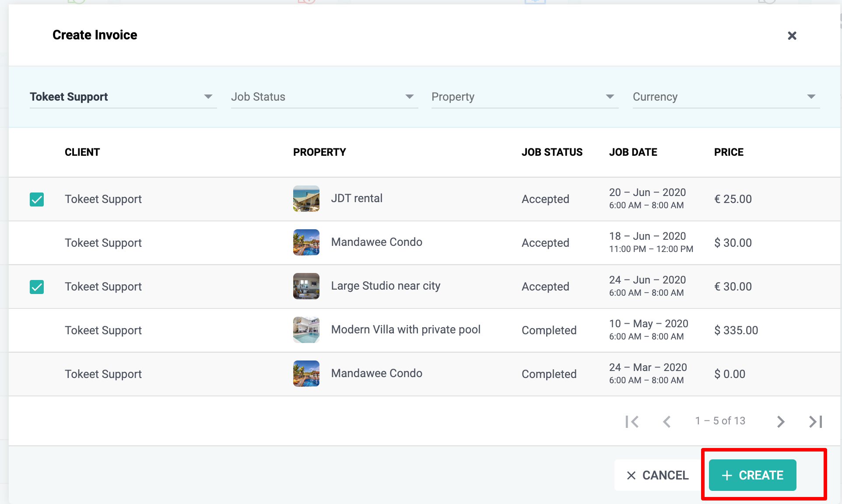Click the Mandawee Condo 24 Mar thumbnail
Screen dimensions: 842x504
306,374
